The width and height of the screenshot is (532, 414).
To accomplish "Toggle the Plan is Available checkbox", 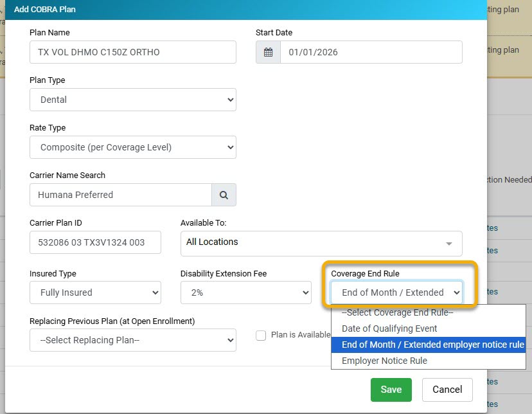I will (x=261, y=335).
